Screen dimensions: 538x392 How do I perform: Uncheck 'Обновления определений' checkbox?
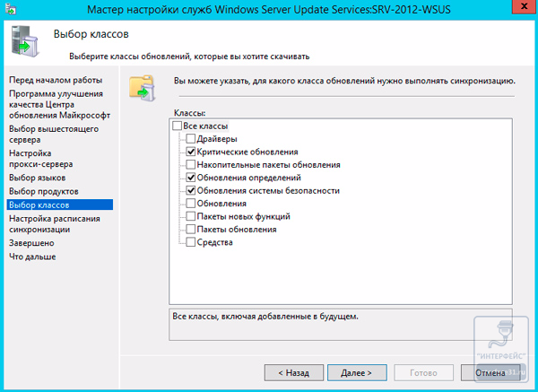point(190,178)
